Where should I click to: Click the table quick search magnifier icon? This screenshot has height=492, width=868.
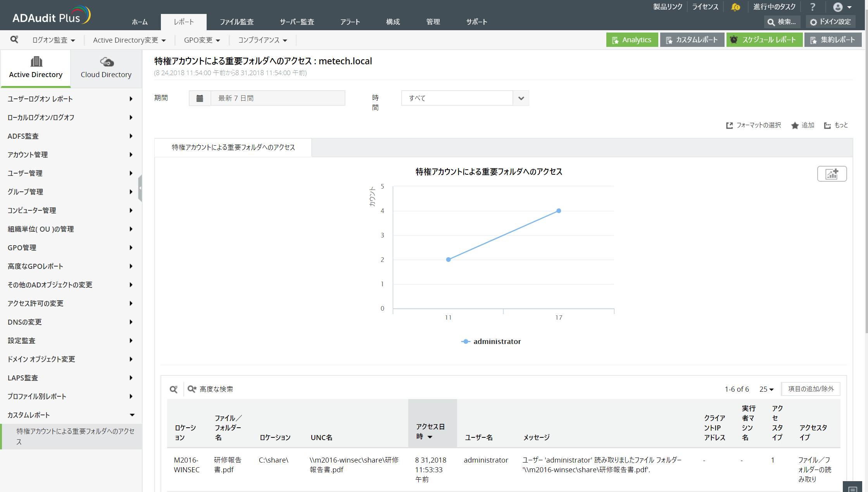173,389
